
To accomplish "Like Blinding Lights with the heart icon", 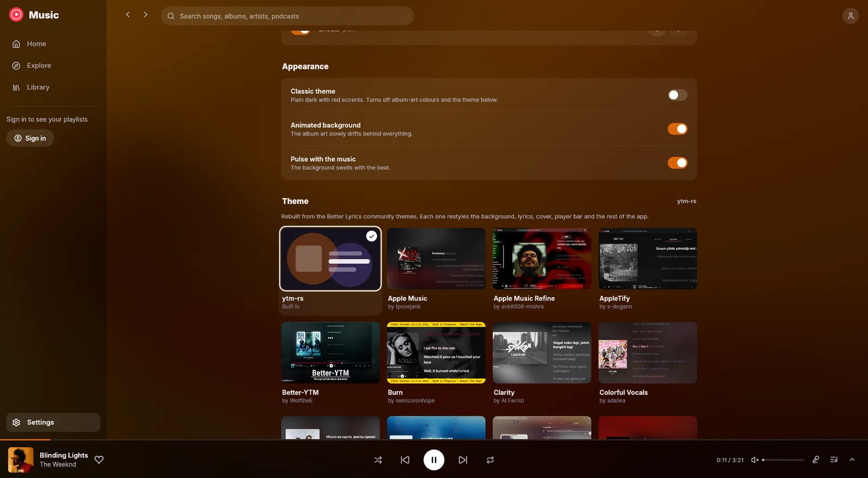I will click(99, 460).
